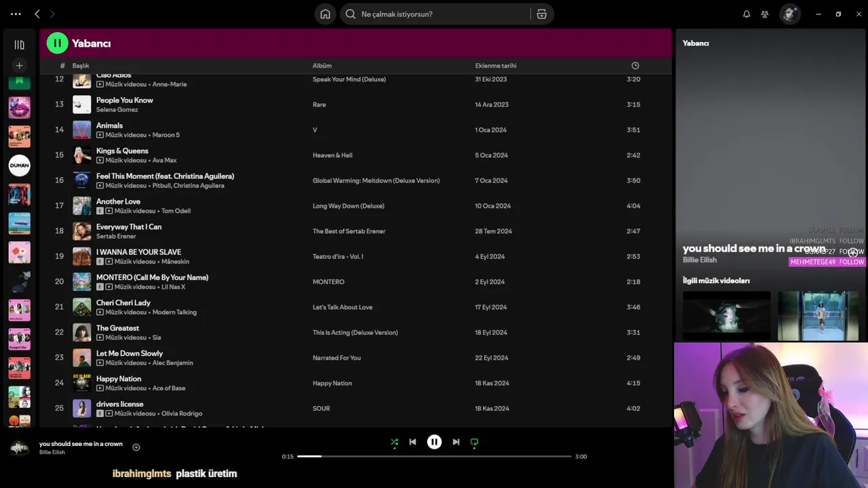The width and height of the screenshot is (868, 488).
Task: Open the DUMAN playlist in sidebar
Action: tap(19, 165)
